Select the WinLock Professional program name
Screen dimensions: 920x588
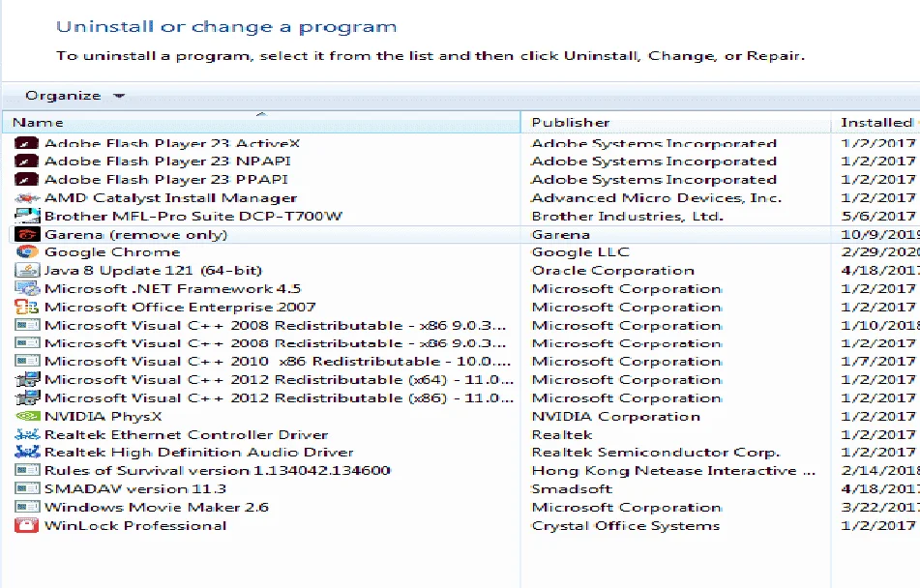pyautogui.click(x=134, y=525)
